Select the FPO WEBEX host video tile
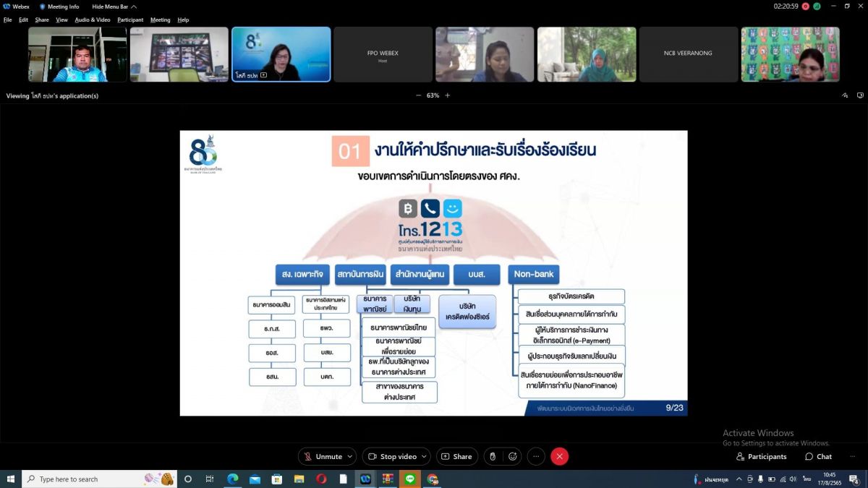868x488 pixels. point(383,55)
